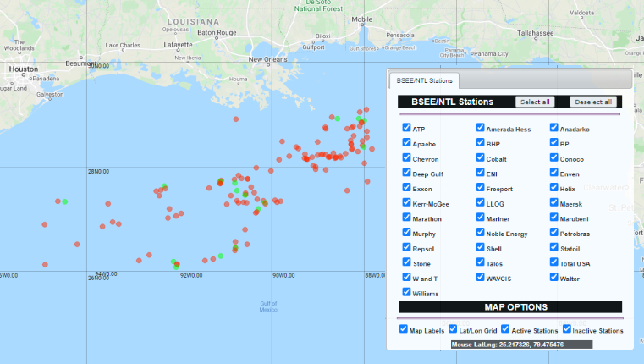Click Mobile city label
Image resolution: width=644 pixels, height=364 pixels.
coord(362,19)
